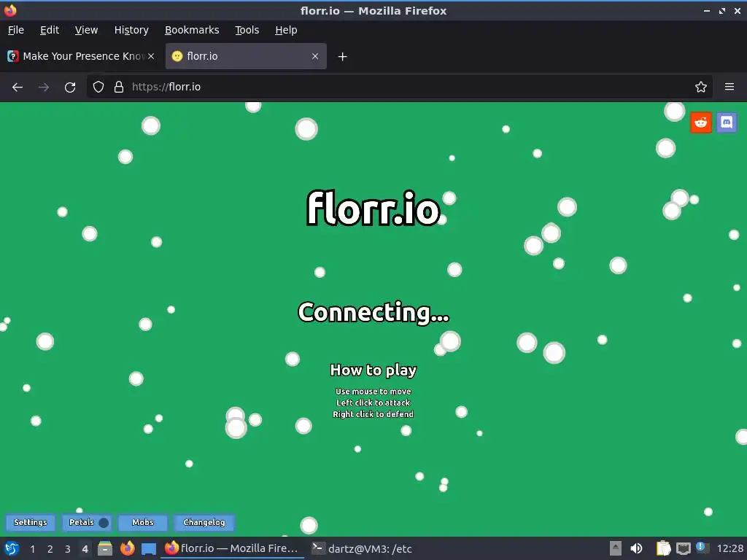Open the clipboard tray icon
Viewport: 747px width, 560px height.
coord(664,548)
